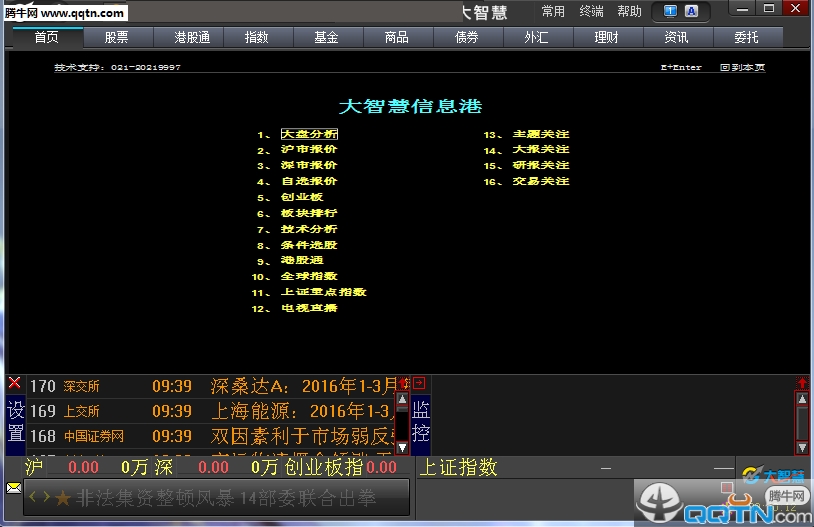Open the 常用 menu
The image size is (814, 527).
tap(553, 11)
